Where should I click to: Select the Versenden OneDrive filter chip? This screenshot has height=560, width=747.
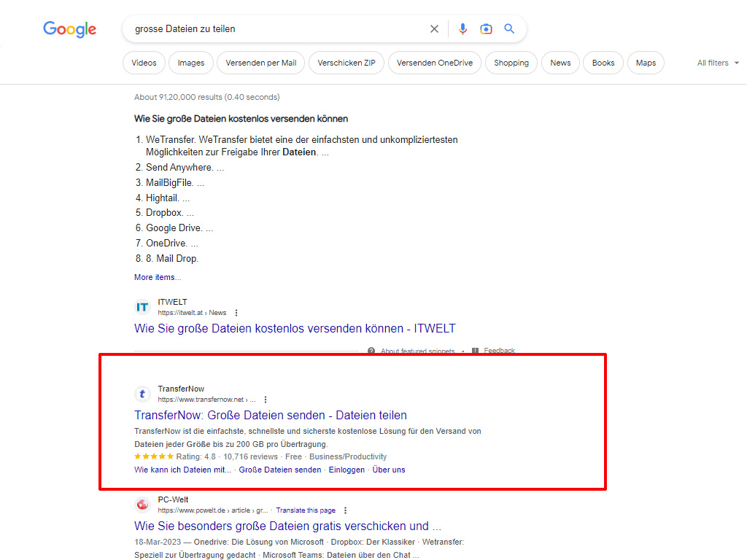coord(434,63)
